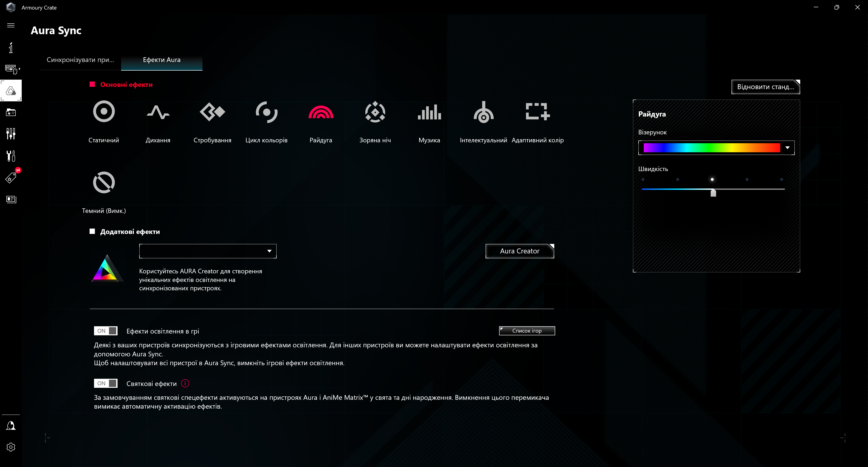This screenshot has height=467, width=868.
Task: Open Armoury Crate settings from the sidebar
Action: [x=11, y=447]
